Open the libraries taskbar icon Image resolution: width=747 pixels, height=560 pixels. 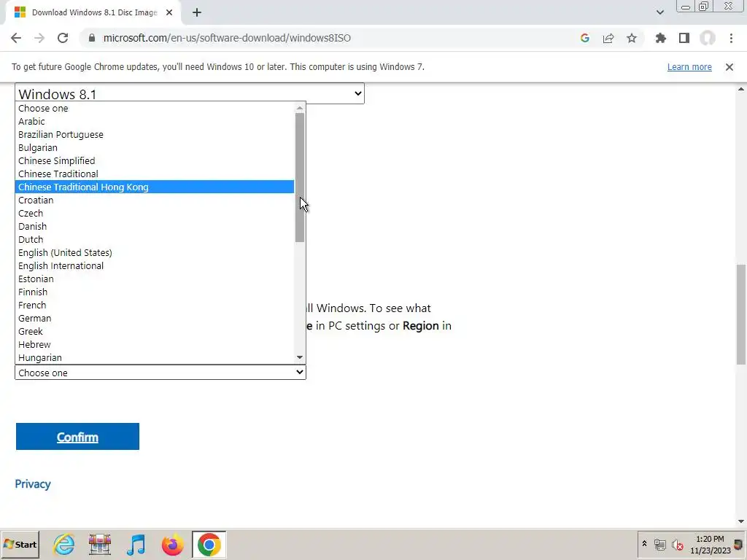99,544
